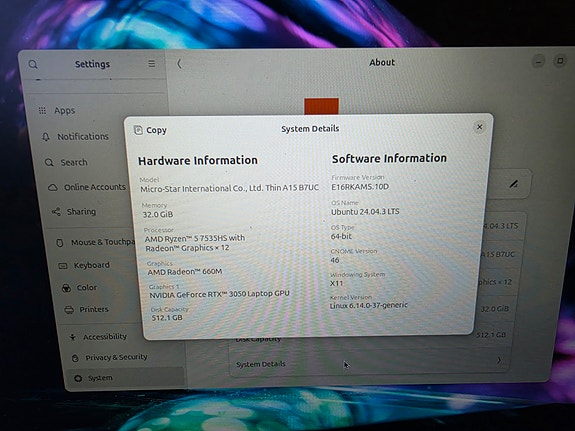Click the Search sidebar magnifier icon
This screenshot has width=575, height=431.
click(49, 162)
